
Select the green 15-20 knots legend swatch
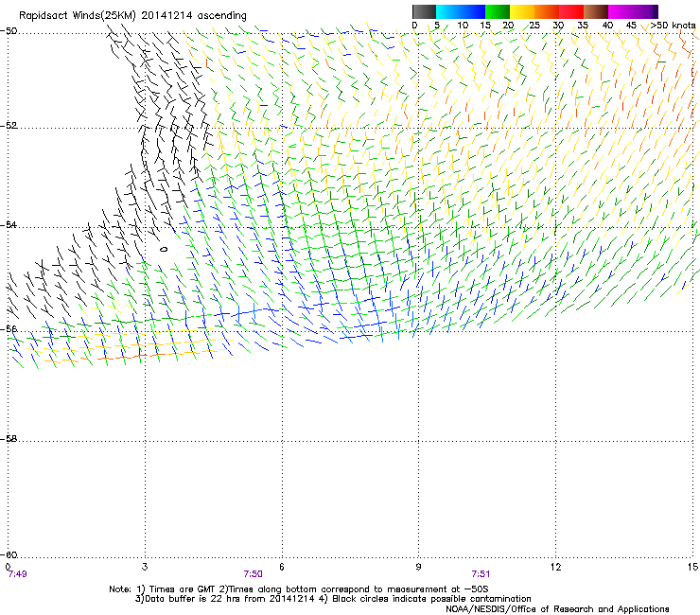click(498, 11)
